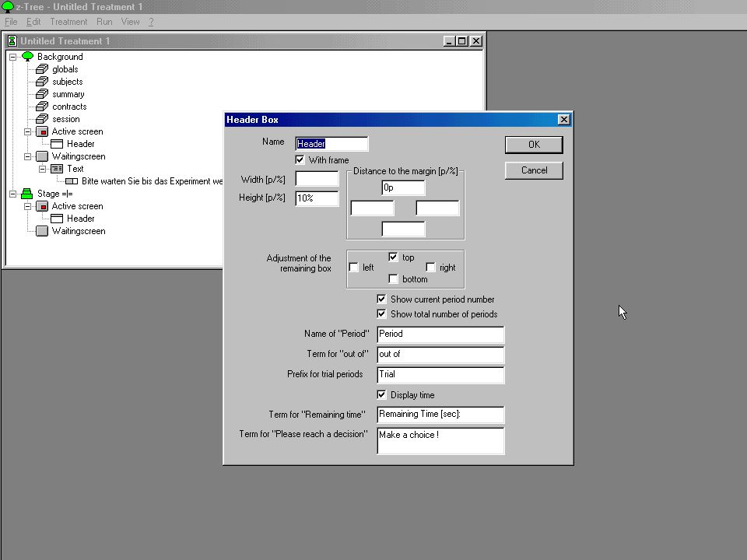Open the View menu

(130, 22)
